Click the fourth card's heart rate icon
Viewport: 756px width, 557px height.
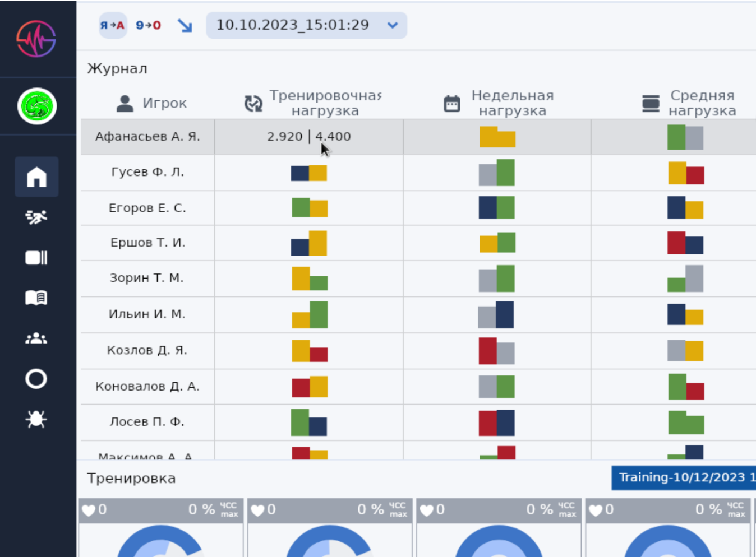pos(596,510)
